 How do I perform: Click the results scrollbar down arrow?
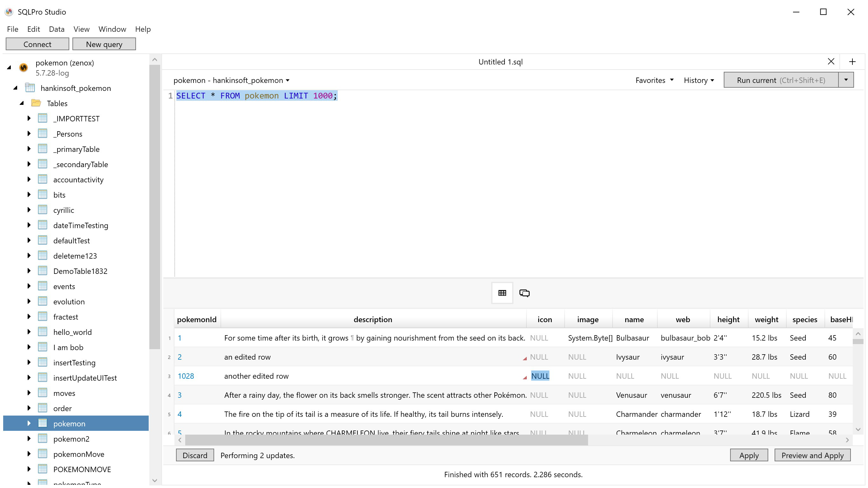pyautogui.click(x=858, y=430)
